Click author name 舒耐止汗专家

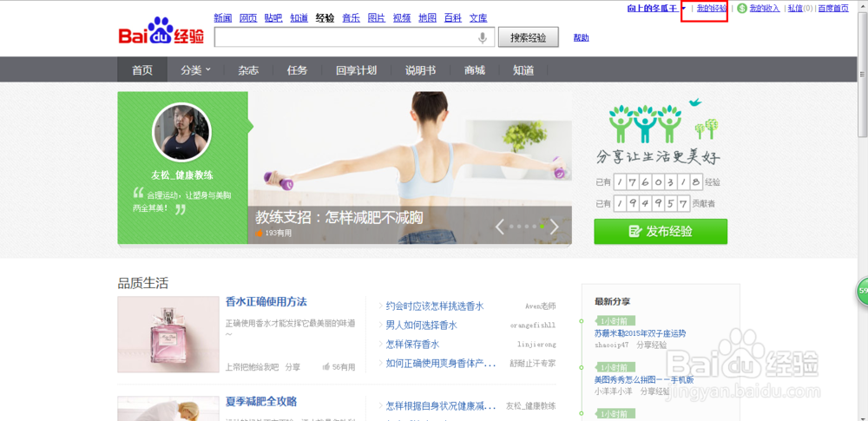coord(533,364)
